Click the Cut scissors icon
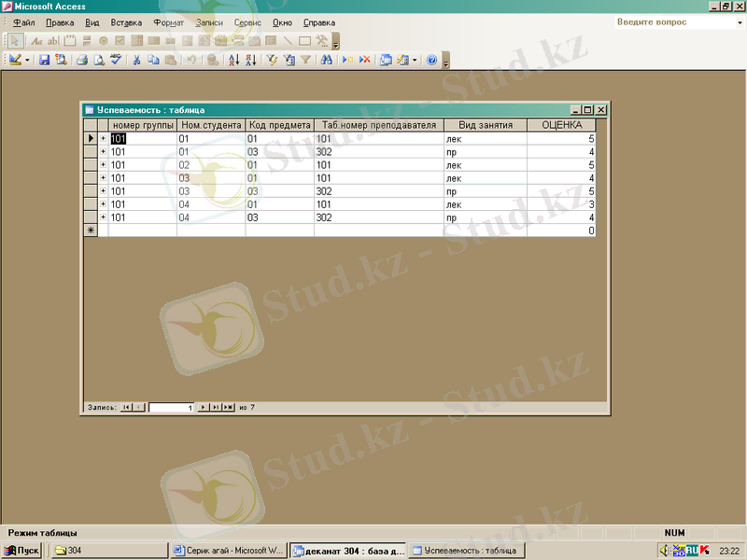 pos(136,60)
